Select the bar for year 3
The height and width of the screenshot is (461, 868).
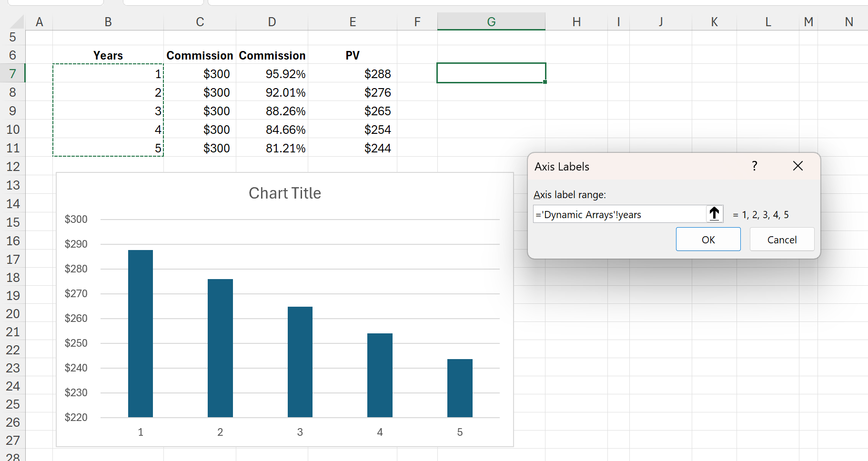(x=300, y=362)
